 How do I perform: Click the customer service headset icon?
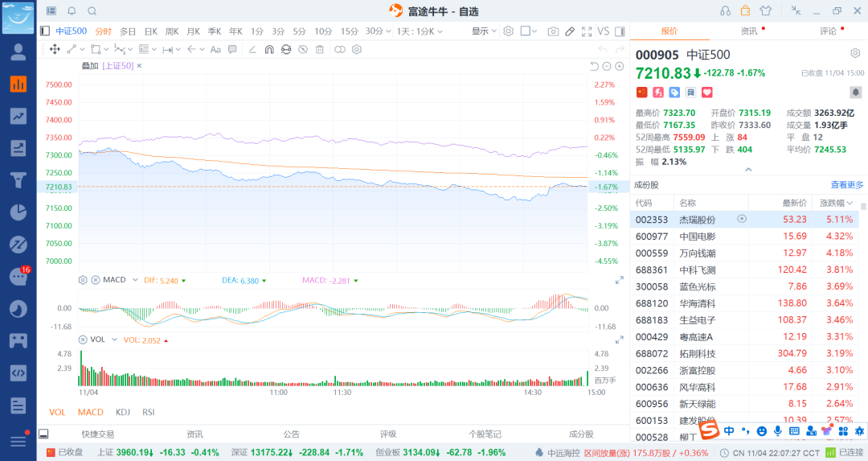coord(725,11)
